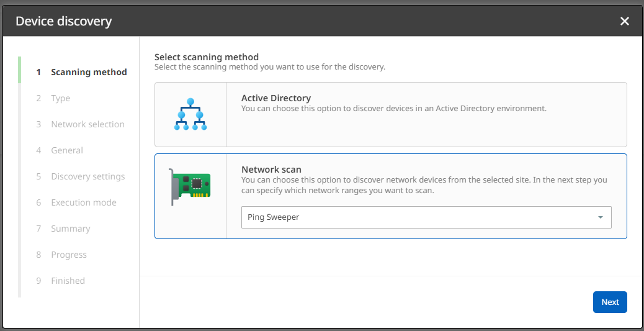
Task: View step 7 Summary
Action: pyautogui.click(x=71, y=229)
